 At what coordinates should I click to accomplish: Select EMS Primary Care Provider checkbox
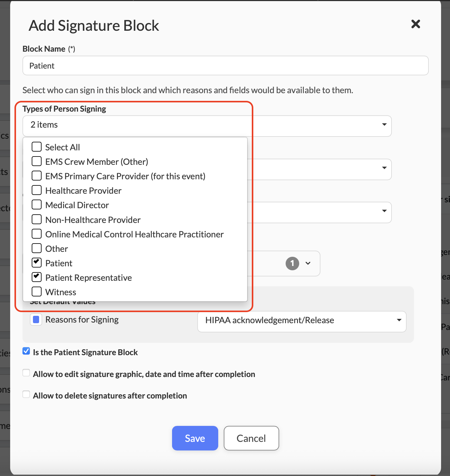(37, 176)
